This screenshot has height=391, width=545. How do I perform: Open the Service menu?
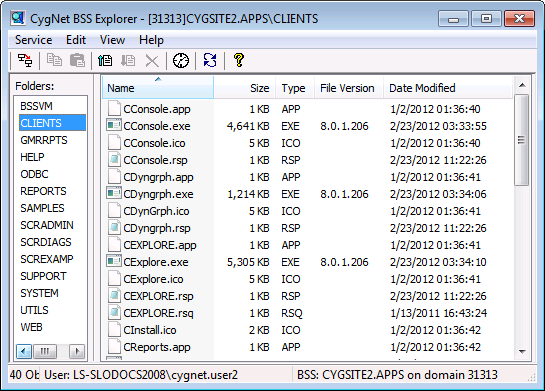point(33,40)
